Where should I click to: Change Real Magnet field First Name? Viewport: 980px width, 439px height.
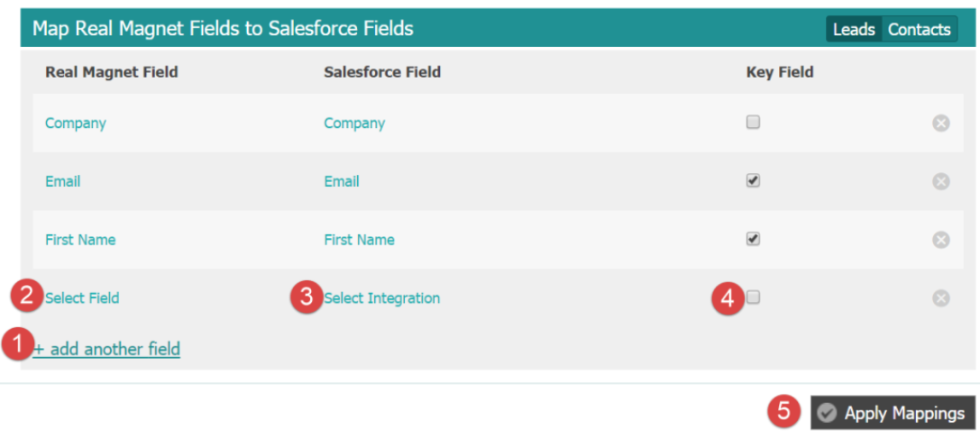tap(80, 240)
